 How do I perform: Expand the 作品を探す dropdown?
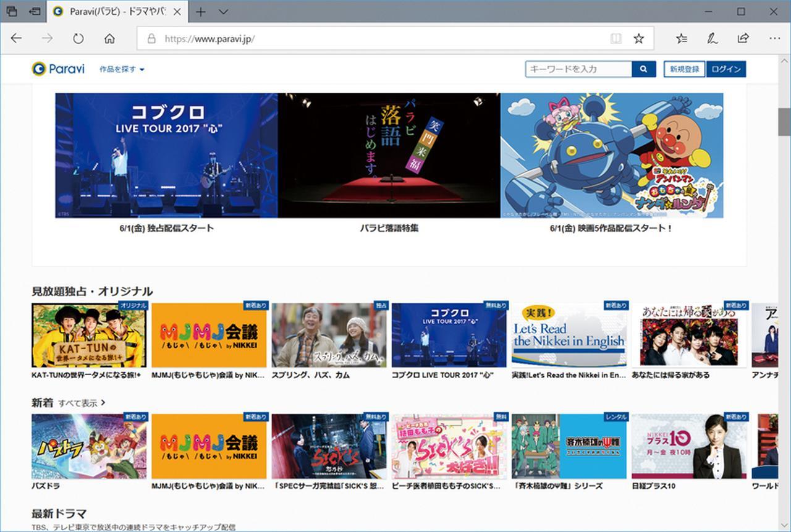(x=122, y=69)
